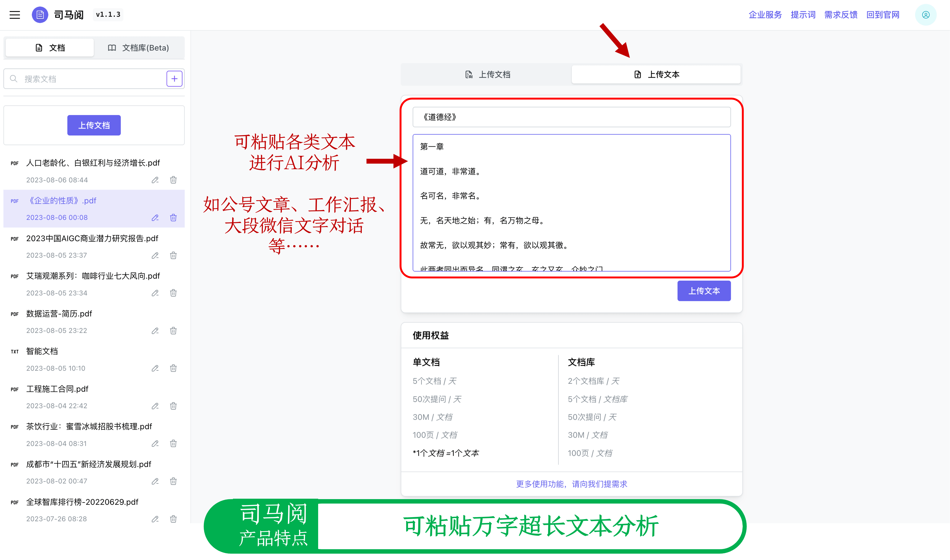
Task: Delete 《企业的性质》.pdf document
Action: tap(173, 218)
